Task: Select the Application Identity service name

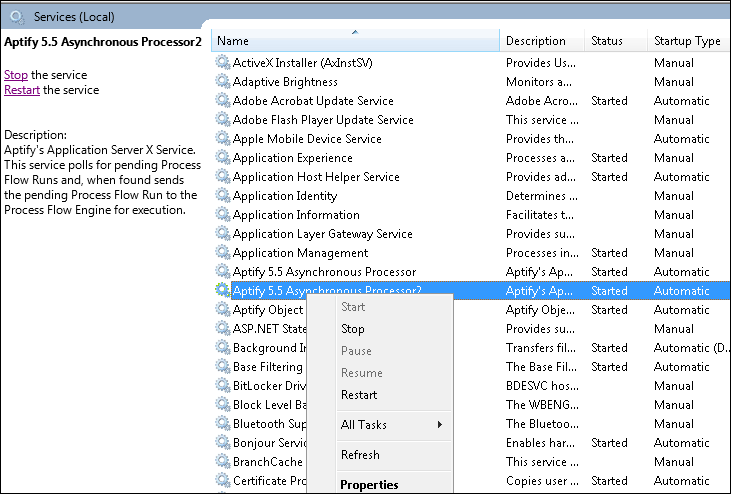Action: [x=284, y=196]
